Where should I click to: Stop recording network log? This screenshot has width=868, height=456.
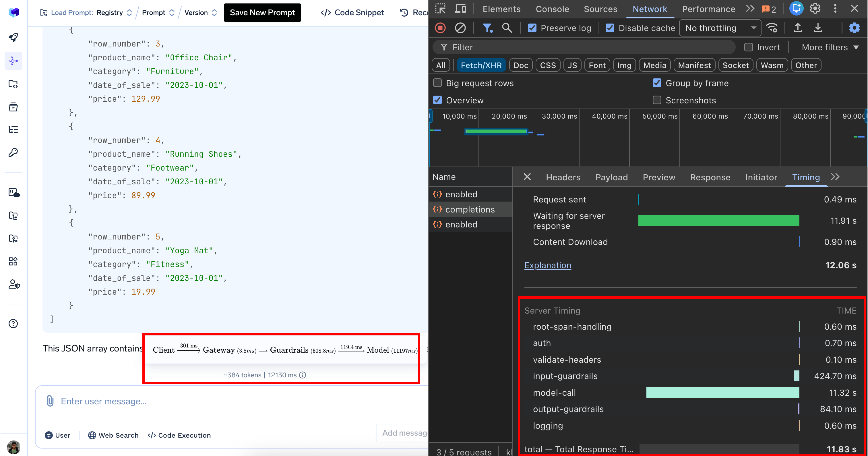click(440, 28)
